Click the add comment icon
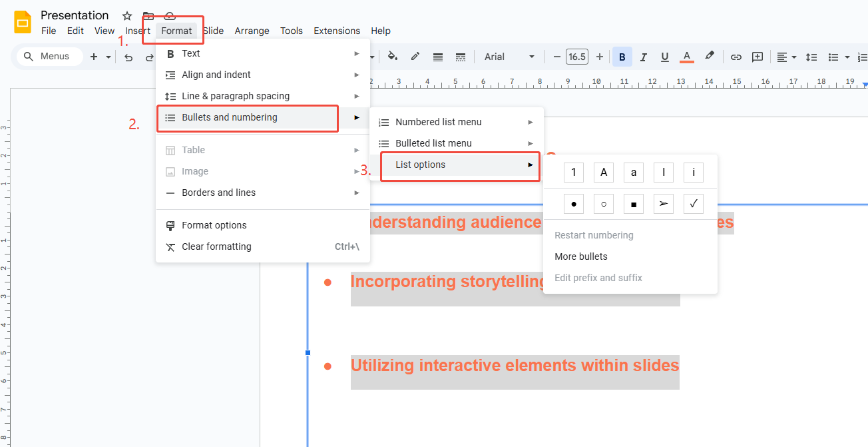Screen dimensions: 868x447 (x=758, y=57)
